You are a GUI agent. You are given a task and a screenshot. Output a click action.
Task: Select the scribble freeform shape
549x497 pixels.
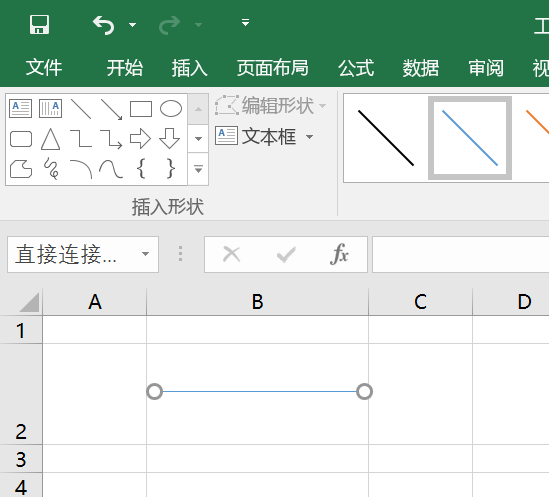(51, 168)
